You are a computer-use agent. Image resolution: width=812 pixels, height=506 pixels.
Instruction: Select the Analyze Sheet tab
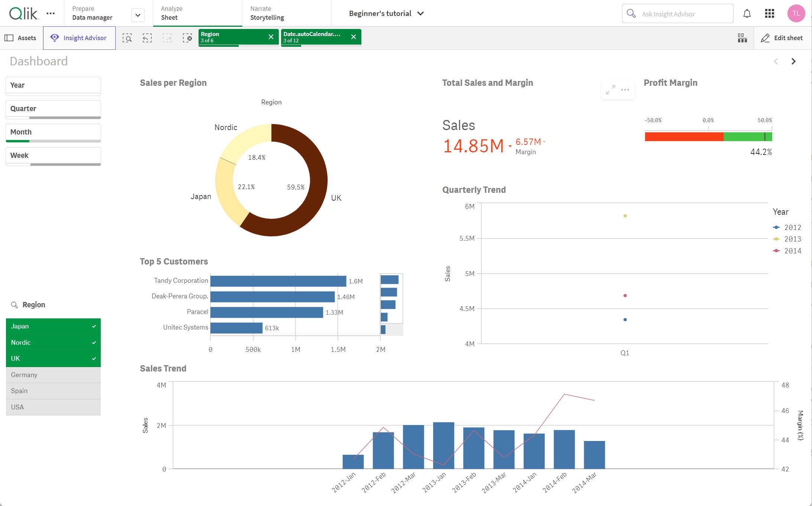tap(171, 13)
